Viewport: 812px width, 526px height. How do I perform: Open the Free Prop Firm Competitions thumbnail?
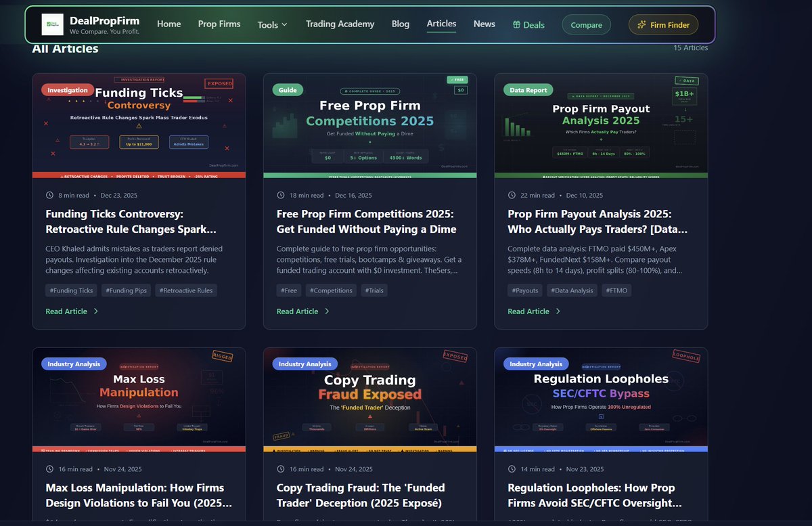[x=370, y=126]
